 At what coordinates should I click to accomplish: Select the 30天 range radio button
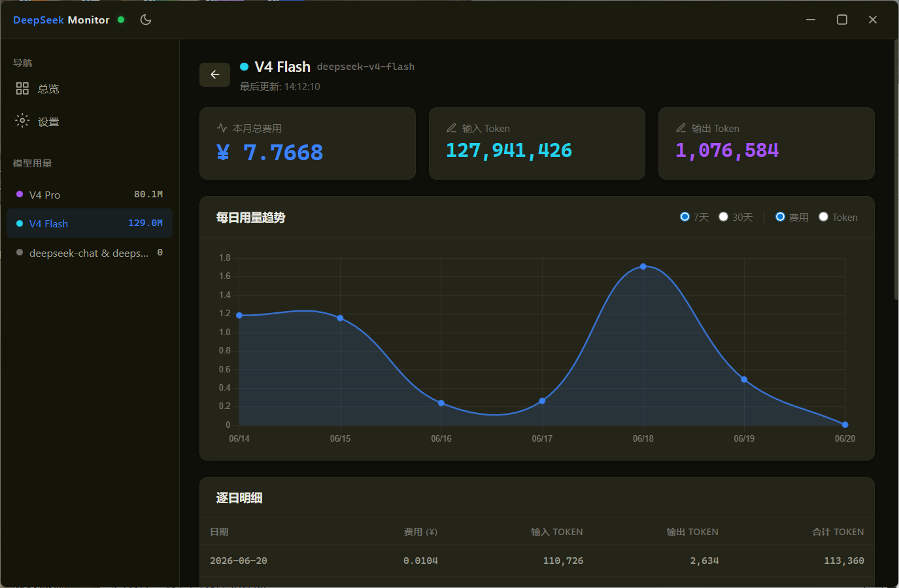723,217
